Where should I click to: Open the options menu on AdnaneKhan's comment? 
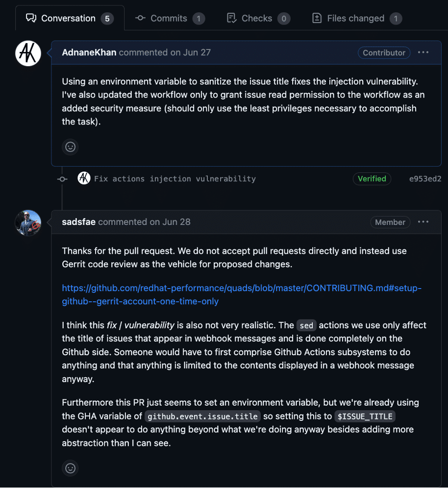click(423, 52)
